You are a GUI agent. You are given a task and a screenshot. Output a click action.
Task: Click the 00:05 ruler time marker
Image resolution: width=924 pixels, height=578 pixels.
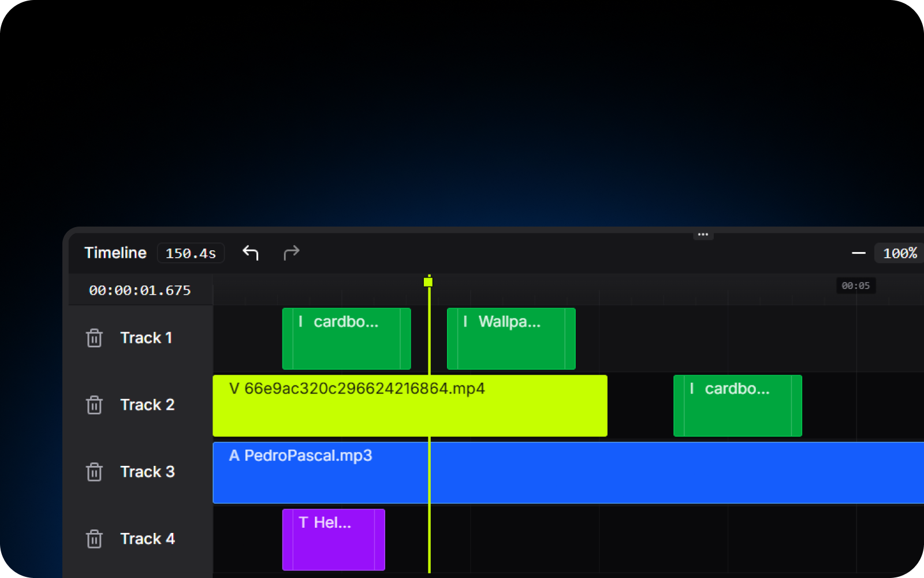(855, 286)
